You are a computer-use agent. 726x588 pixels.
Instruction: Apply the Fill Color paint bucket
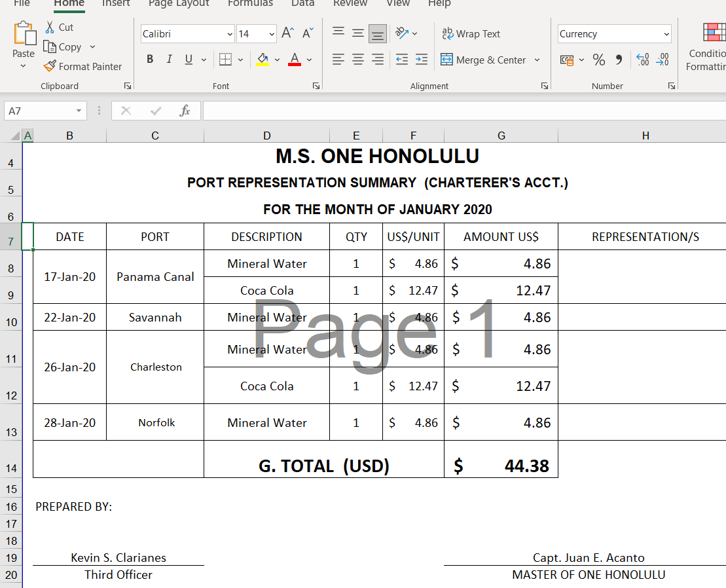(x=263, y=60)
